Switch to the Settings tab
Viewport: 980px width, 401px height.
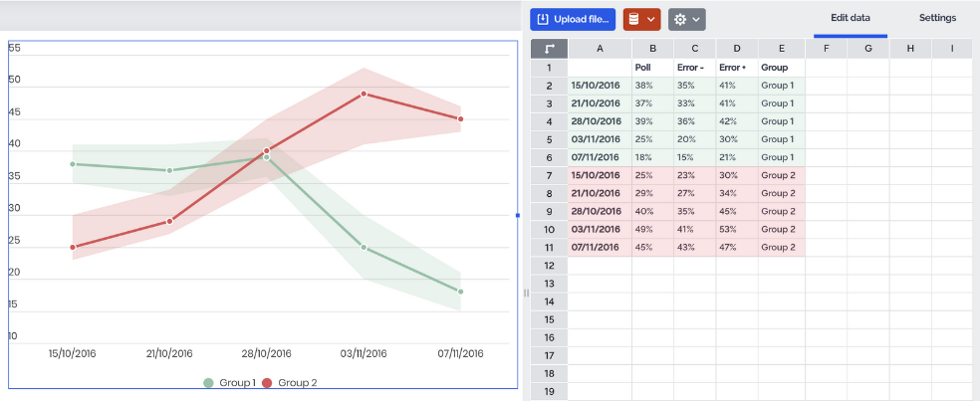[937, 18]
